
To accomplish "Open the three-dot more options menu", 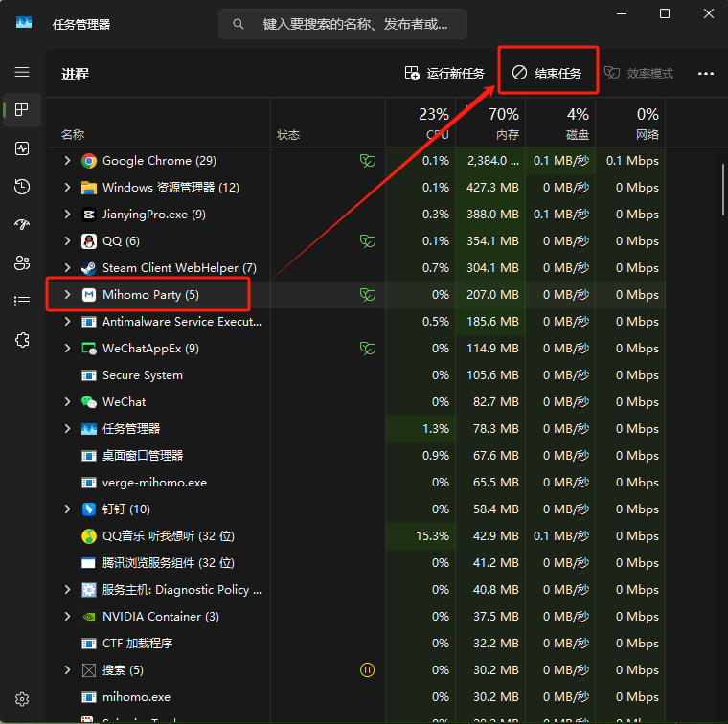I will tap(706, 74).
